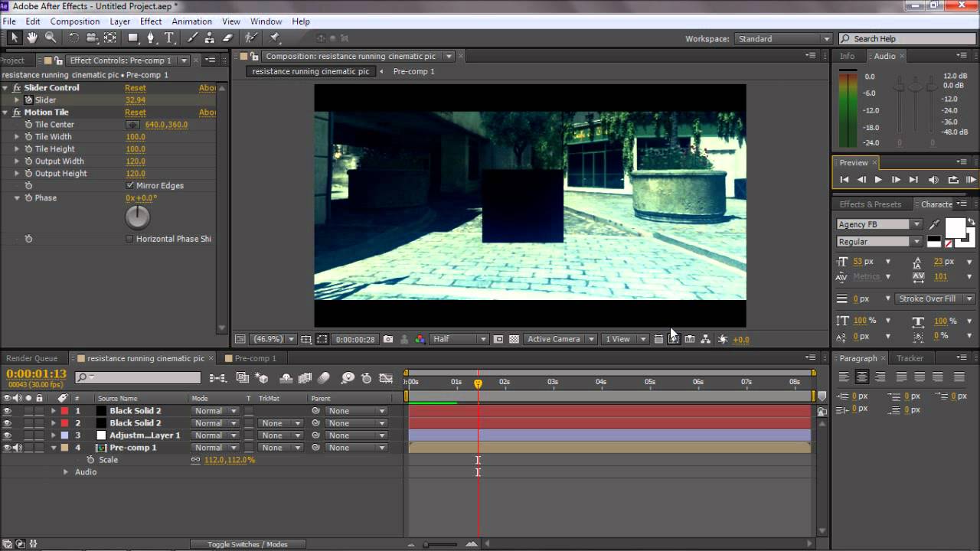This screenshot has height=551, width=980.
Task: Hide Adjustment Layer 1 visibility eye
Action: 8,435
